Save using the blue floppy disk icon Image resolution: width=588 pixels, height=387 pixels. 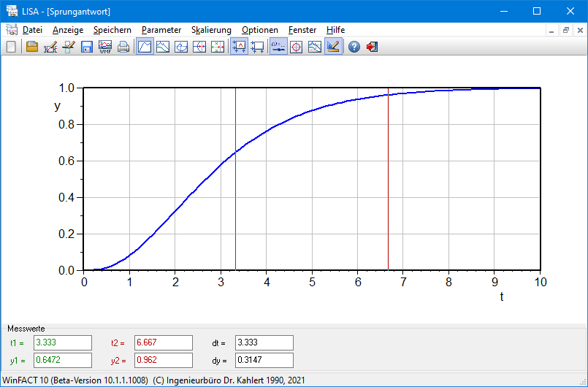(x=87, y=47)
